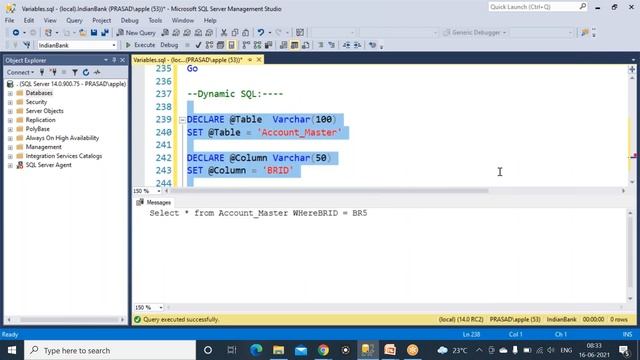The height and width of the screenshot is (360, 640).
Task: Click Object Explorer disconnect plug icon
Action: (x=53, y=72)
